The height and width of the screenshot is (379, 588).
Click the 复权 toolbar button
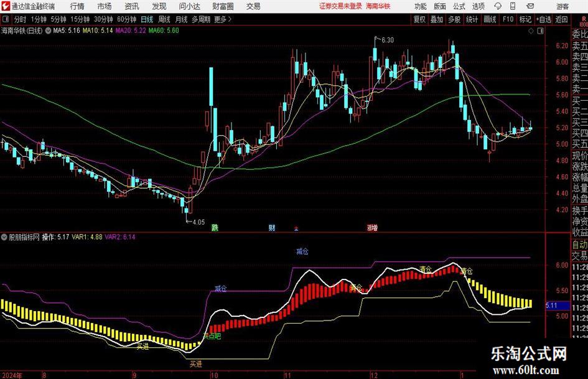click(419, 19)
